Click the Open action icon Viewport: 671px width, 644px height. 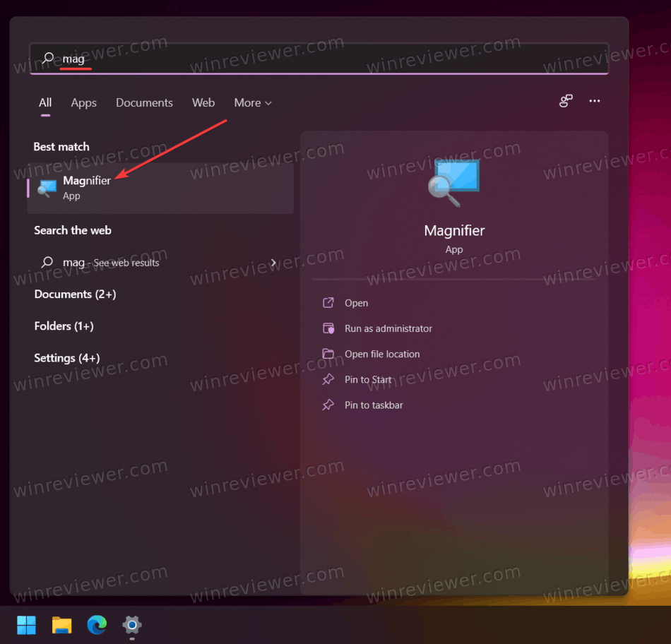click(328, 302)
